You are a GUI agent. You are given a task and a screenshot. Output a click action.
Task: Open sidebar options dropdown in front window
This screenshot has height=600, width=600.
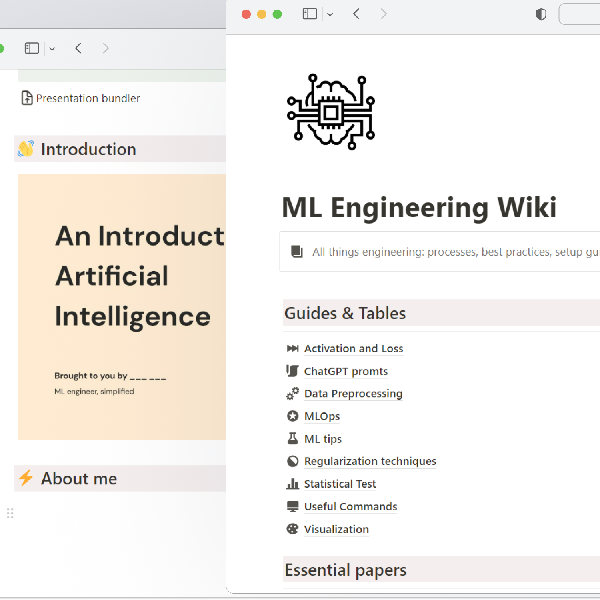[x=330, y=15]
